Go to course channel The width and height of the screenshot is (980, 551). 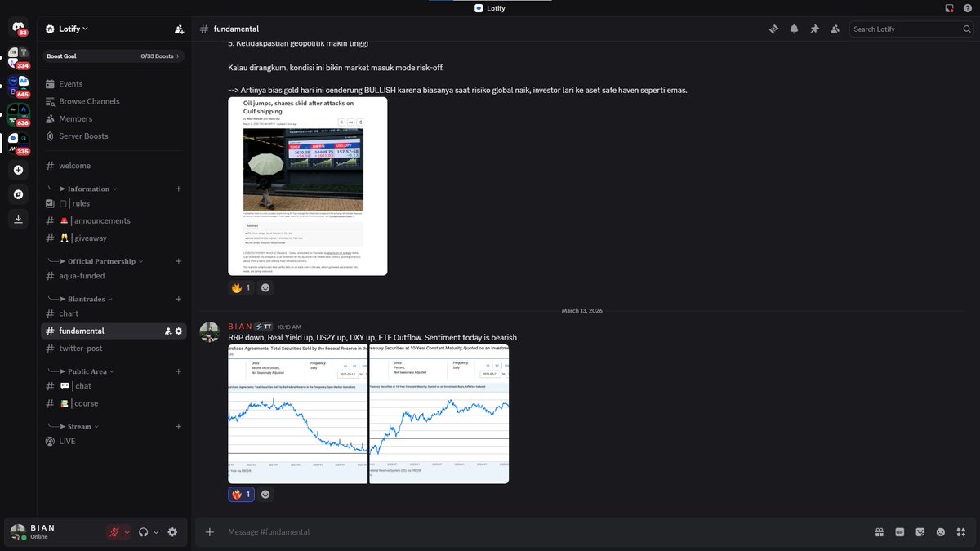(113, 403)
